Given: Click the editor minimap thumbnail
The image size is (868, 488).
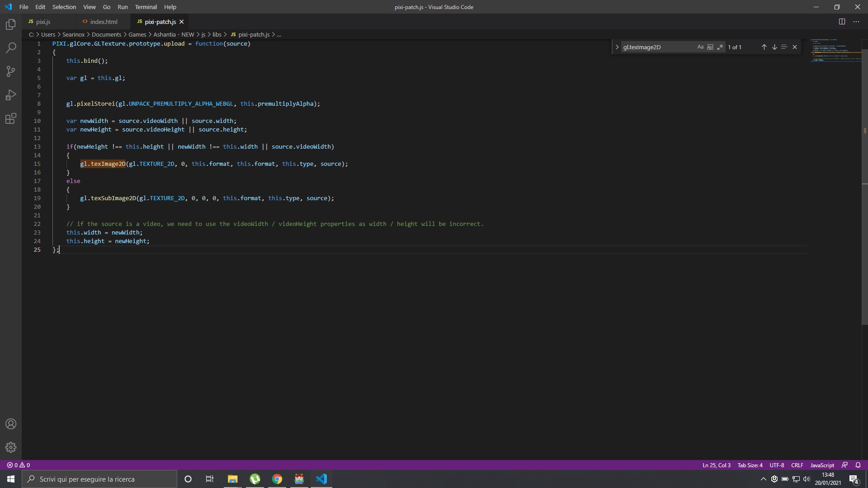Looking at the screenshot, I should pyautogui.click(x=835, y=51).
